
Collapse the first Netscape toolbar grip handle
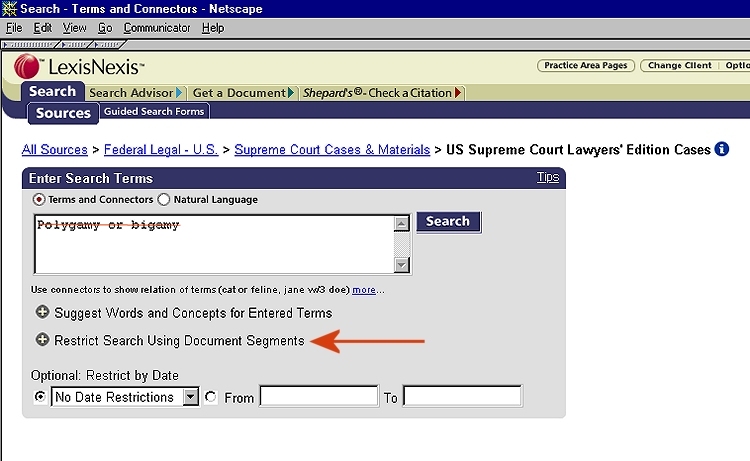click(29, 44)
